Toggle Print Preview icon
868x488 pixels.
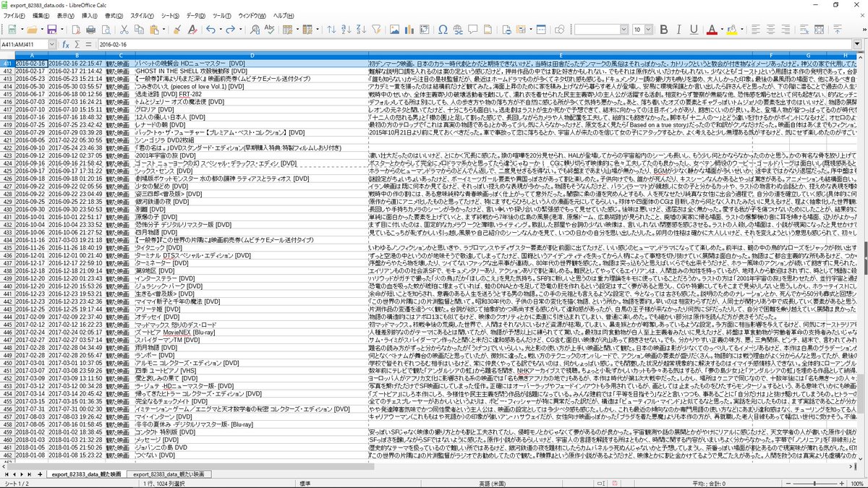point(106,30)
